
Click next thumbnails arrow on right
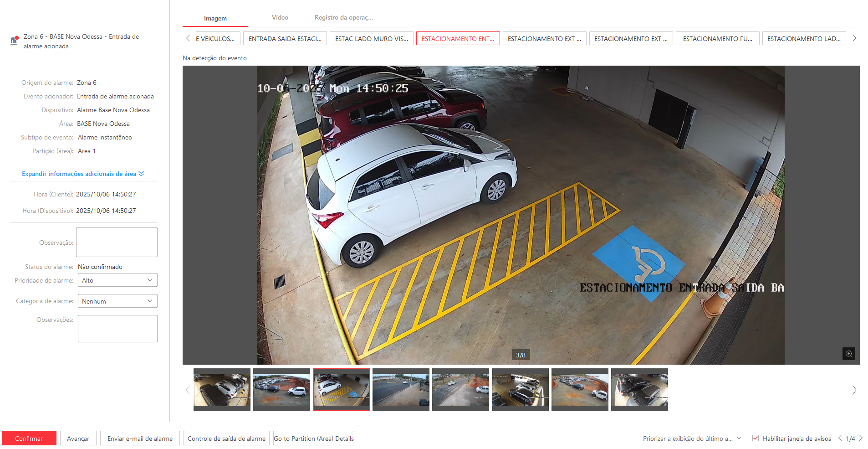coord(854,390)
